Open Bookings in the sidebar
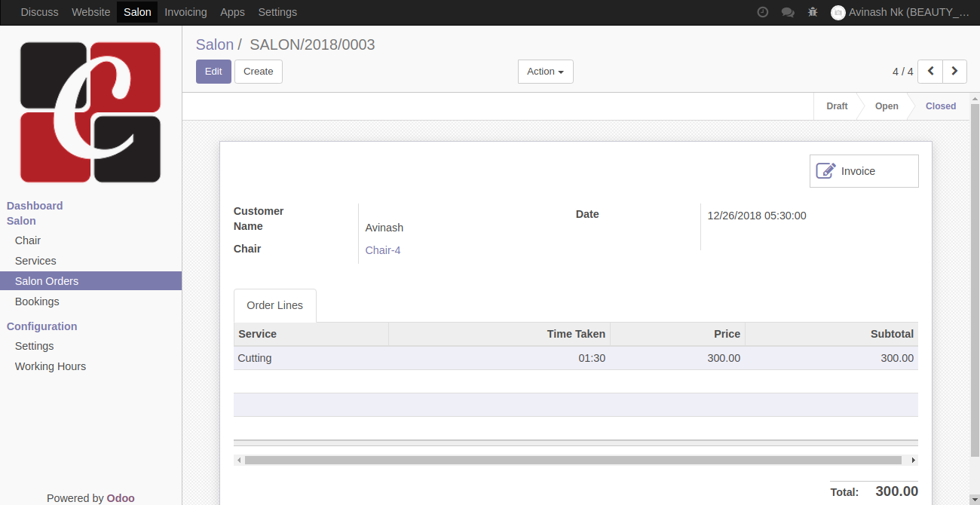Viewport: 980px width, 505px height. tap(90, 301)
